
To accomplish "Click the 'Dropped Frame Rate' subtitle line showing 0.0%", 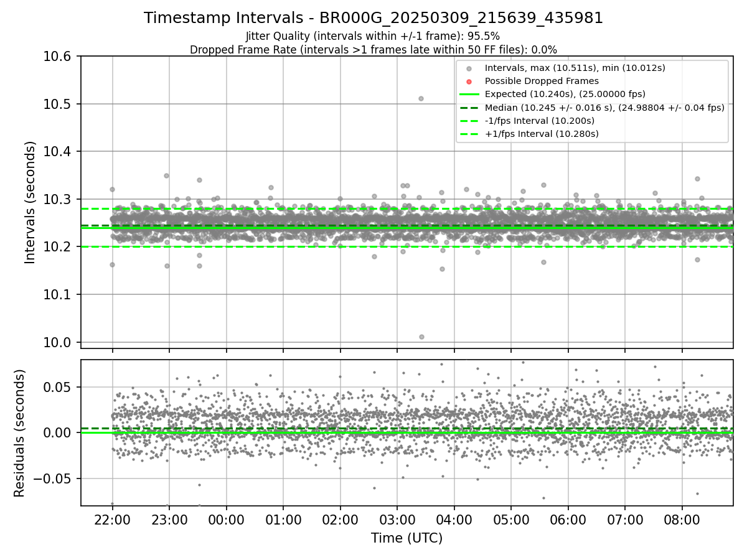I will point(374,50).
